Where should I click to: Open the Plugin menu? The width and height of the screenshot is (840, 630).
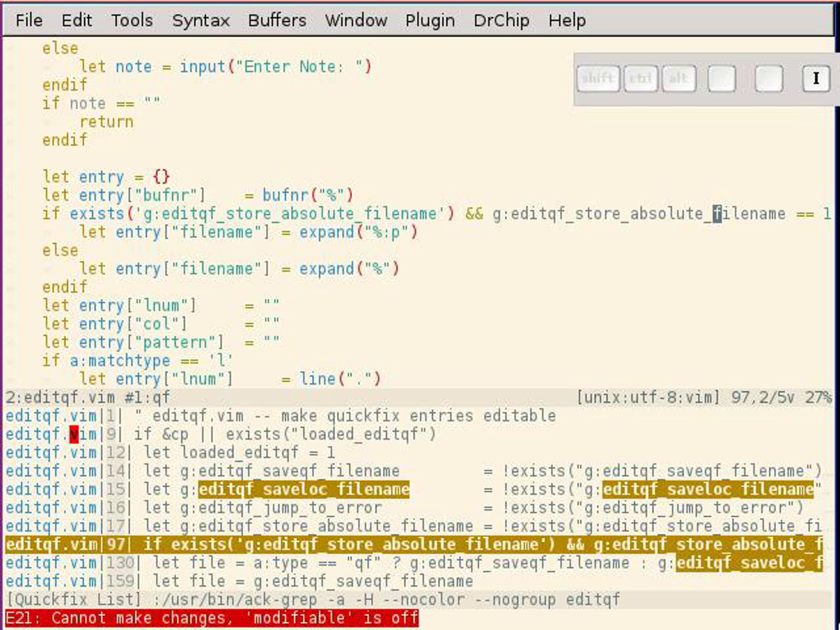430,20
